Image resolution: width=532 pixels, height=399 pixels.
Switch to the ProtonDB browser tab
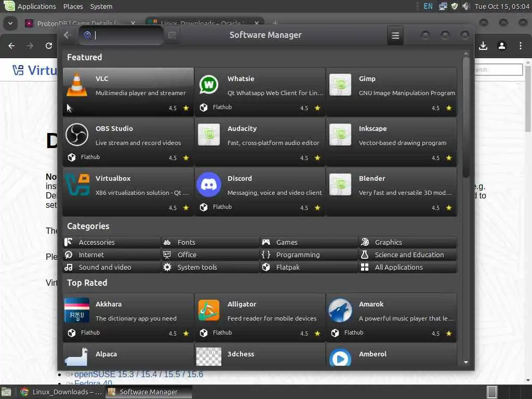pos(81,23)
